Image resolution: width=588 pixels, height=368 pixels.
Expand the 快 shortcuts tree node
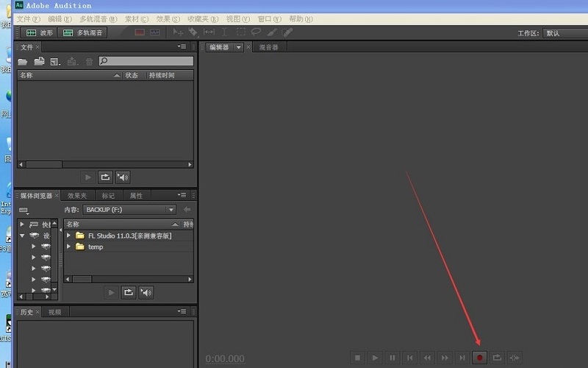[x=22, y=224]
